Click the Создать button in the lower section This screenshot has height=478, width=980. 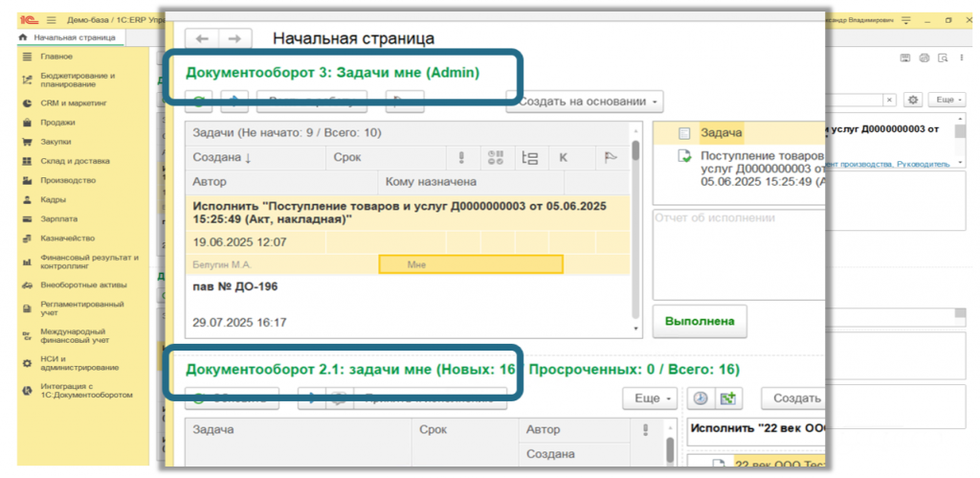pyautogui.click(x=792, y=398)
